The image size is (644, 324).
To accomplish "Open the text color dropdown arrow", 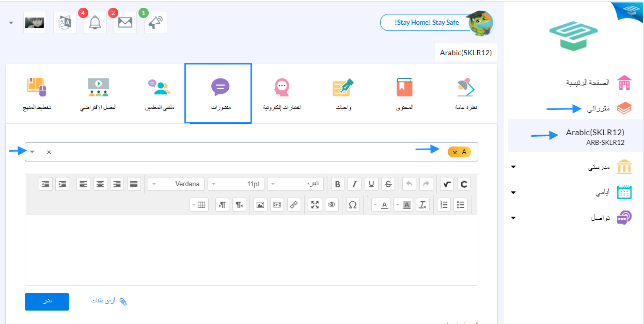I will [374, 205].
